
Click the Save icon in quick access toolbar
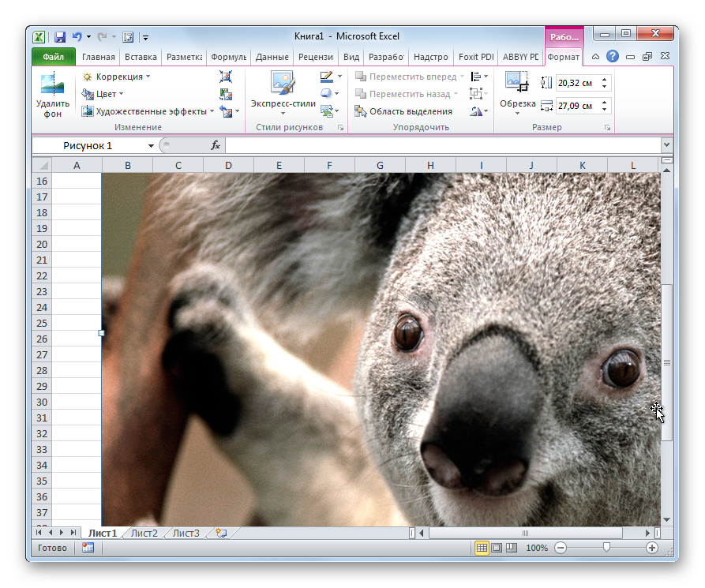pyautogui.click(x=59, y=36)
